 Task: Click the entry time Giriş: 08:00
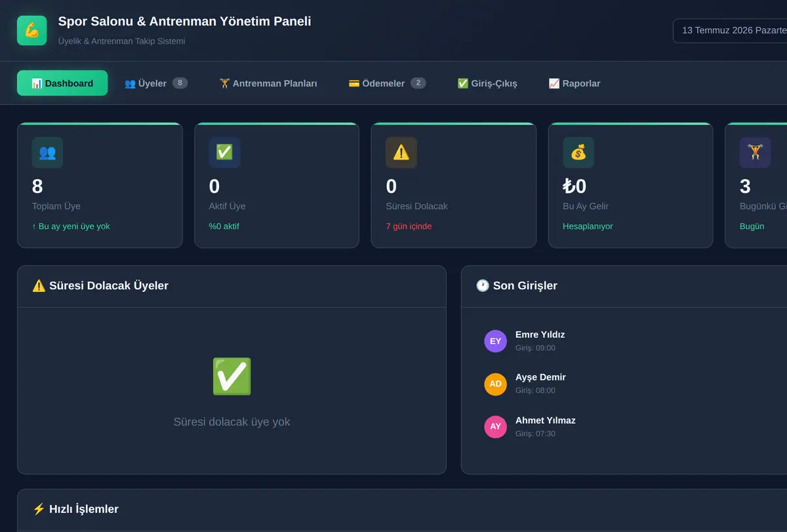535,391
